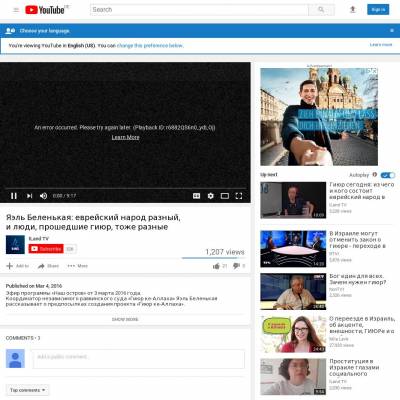Viewport: 400px width, 400px height.
Task: Open the Top comments dropdown
Action: click(x=27, y=390)
